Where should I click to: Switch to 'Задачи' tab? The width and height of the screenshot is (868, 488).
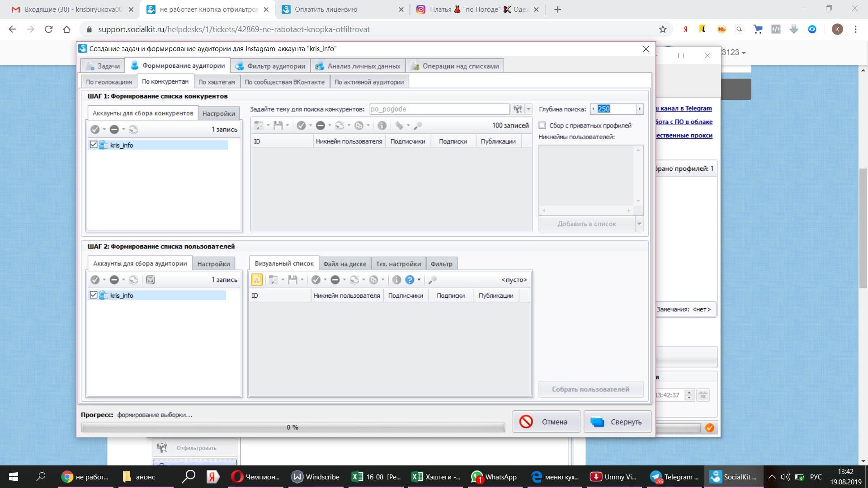(103, 66)
